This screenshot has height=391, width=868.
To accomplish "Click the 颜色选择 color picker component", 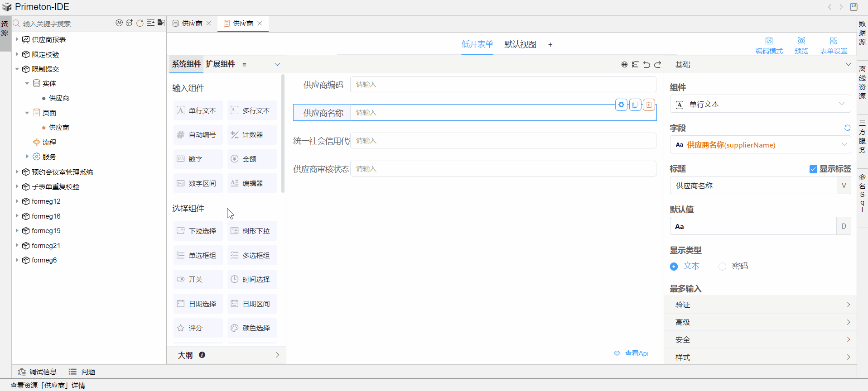I will tap(252, 328).
